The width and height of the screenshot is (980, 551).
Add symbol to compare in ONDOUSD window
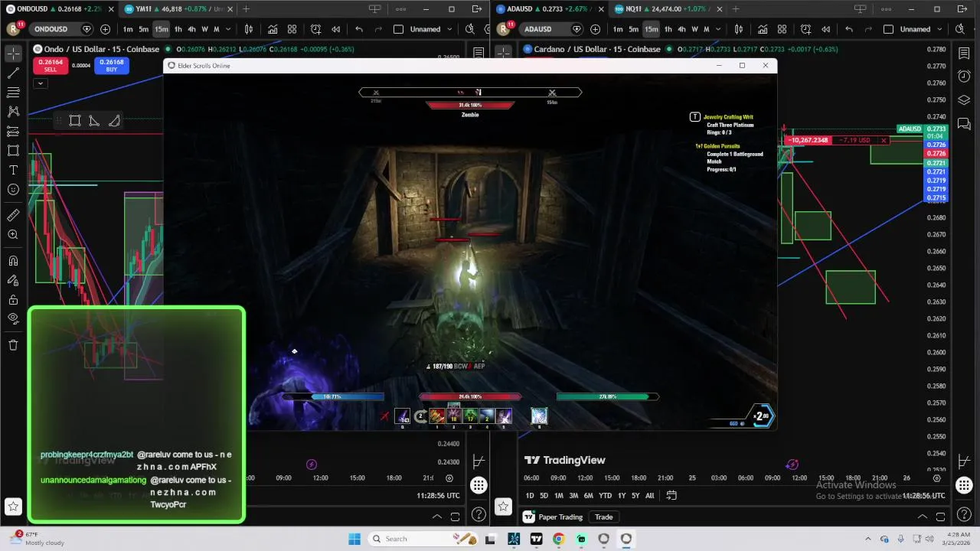pos(105,29)
